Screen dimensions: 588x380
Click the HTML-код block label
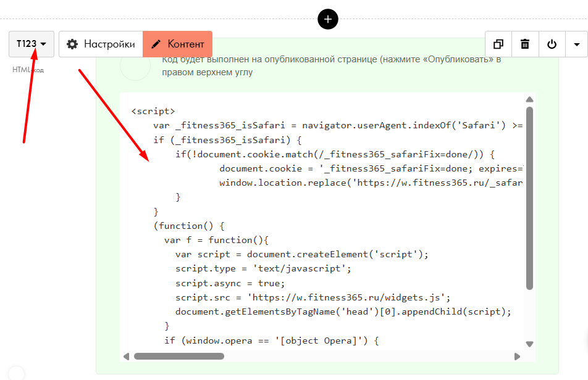pos(28,70)
